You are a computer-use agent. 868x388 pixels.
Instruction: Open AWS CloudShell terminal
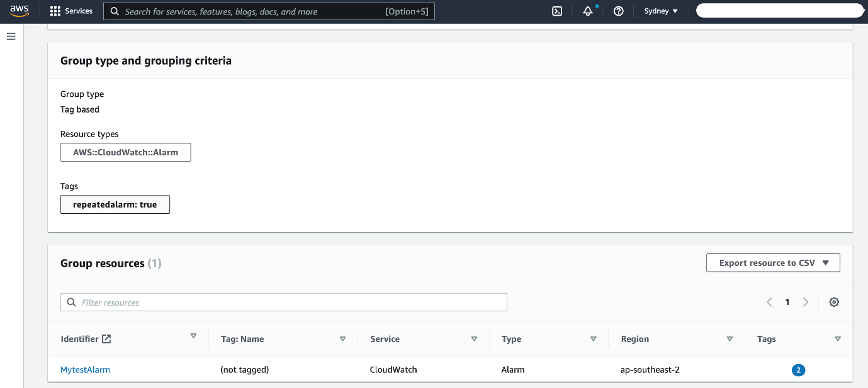point(556,11)
